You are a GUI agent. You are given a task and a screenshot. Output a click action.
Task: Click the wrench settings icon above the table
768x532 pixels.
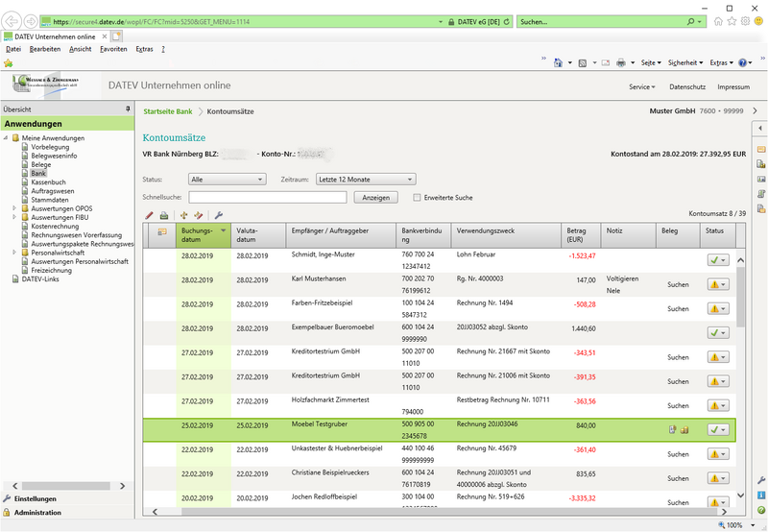[x=219, y=215]
